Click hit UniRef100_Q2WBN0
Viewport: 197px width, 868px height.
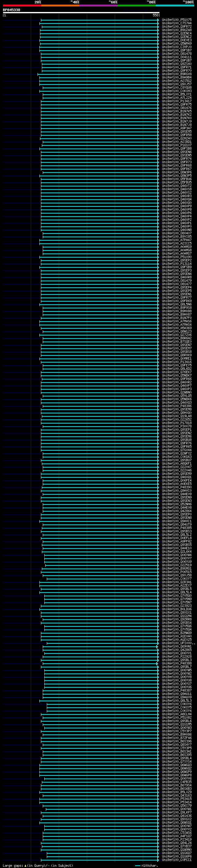coord(177,393)
